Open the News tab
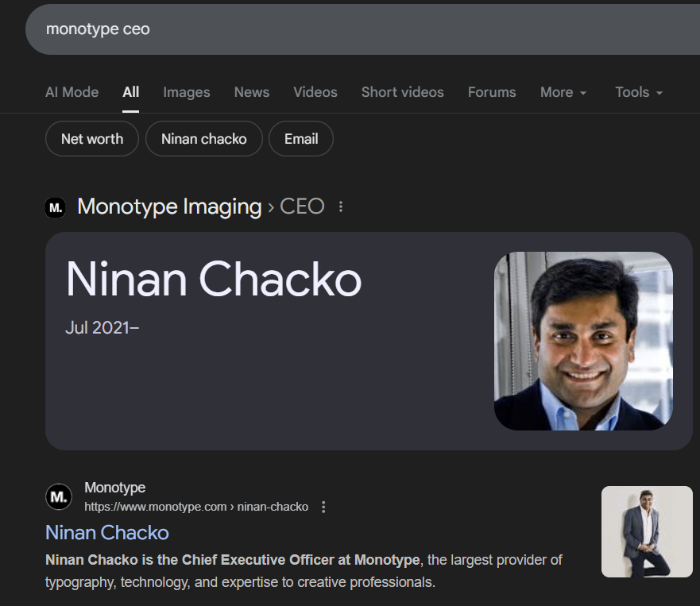This screenshot has width=700, height=606. (x=252, y=92)
